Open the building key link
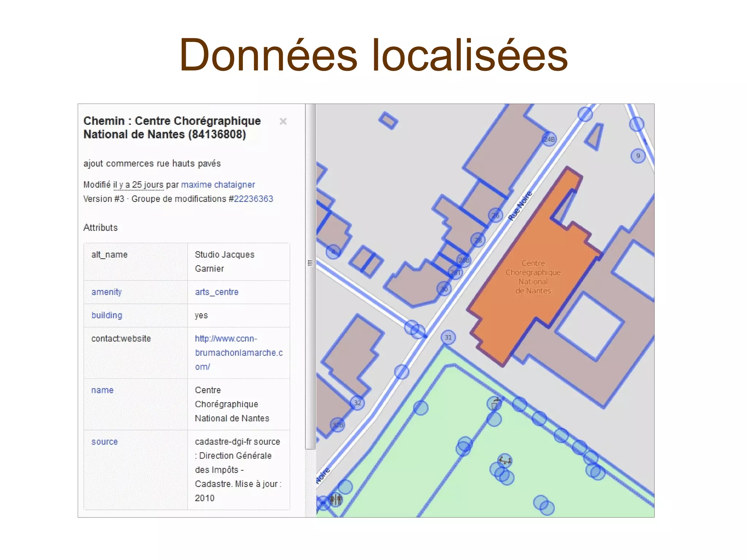Viewport: 747px width, 560px height. pos(107,315)
